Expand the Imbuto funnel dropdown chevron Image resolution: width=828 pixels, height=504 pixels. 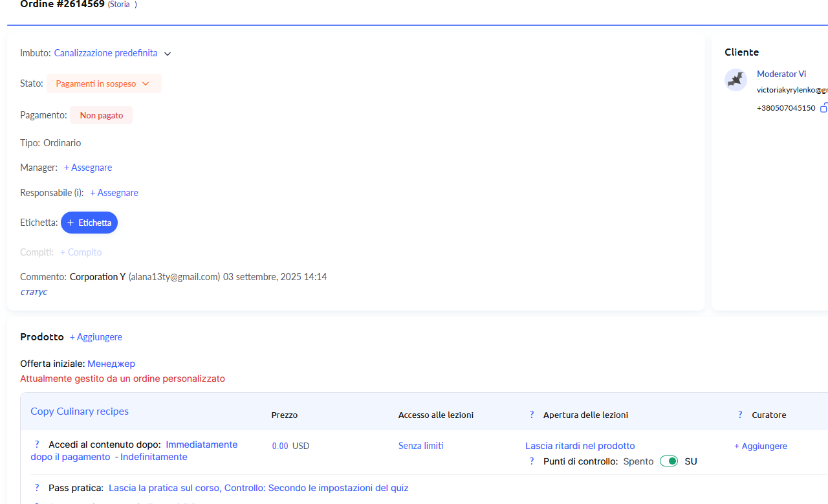pyautogui.click(x=168, y=54)
